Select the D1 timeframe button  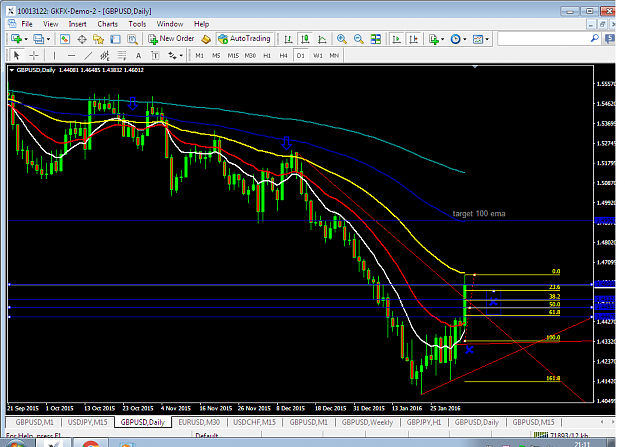tap(301, 55)
